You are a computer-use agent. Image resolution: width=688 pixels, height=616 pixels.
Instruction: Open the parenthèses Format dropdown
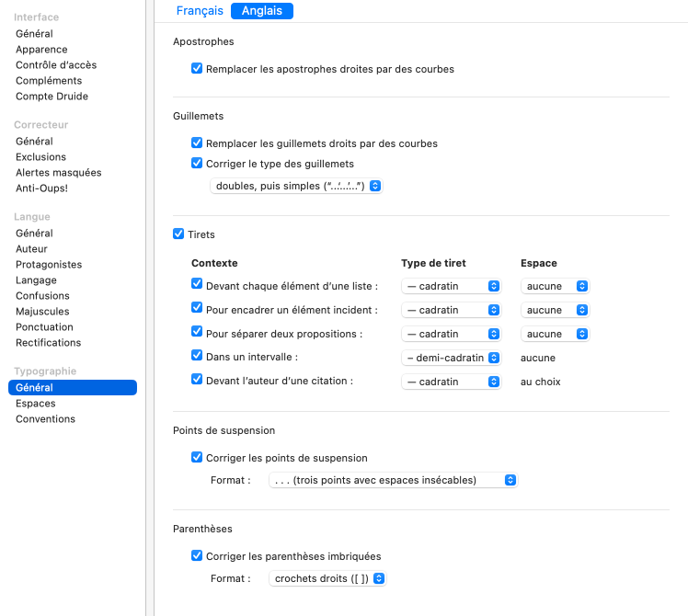pos(327,578)
